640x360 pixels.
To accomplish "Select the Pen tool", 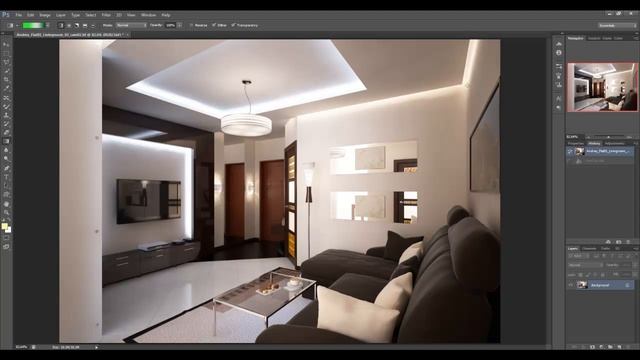I will pos(6,168).
